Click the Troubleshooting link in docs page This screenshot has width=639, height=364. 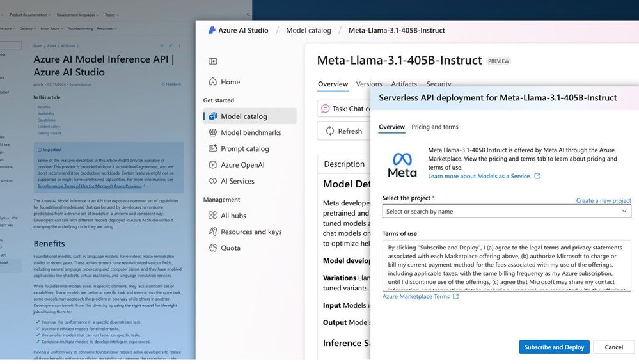(x=80, y=29)
